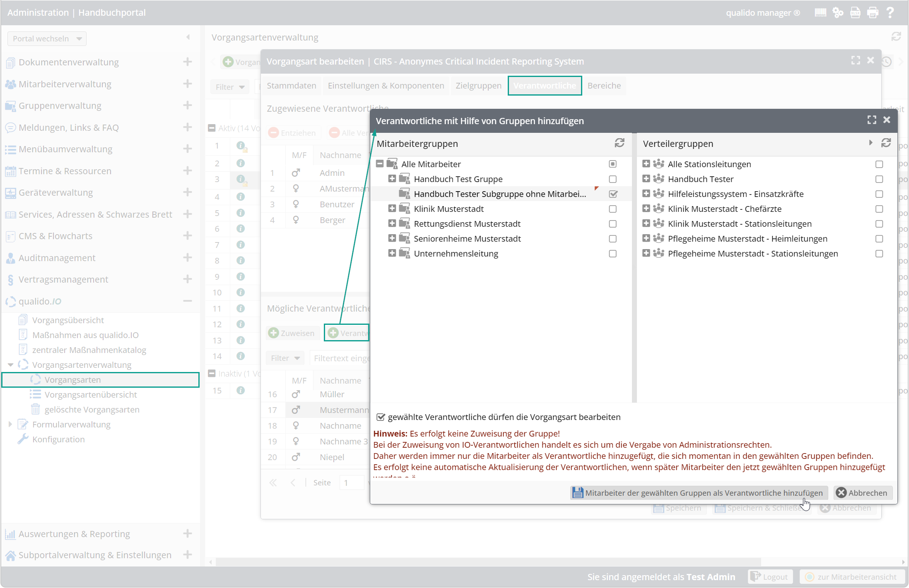Check the Unternehmensleitung checkbox
The width and height of the screenshot is (909, 588).
coord(613,254)
